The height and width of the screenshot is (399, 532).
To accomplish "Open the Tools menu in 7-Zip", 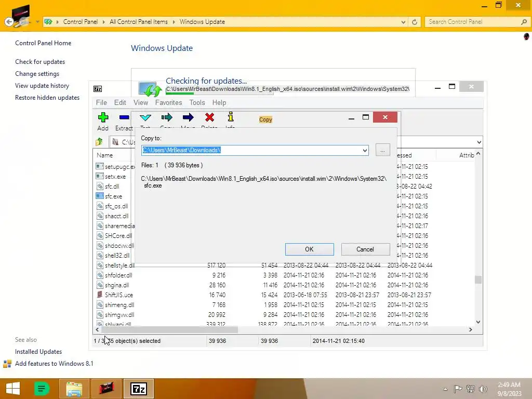I will click(197, 102).
